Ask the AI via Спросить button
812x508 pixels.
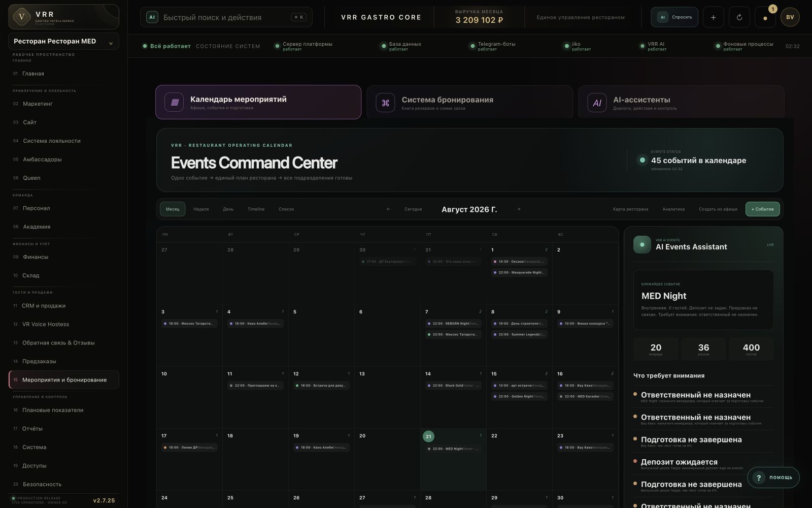(674, 17)
